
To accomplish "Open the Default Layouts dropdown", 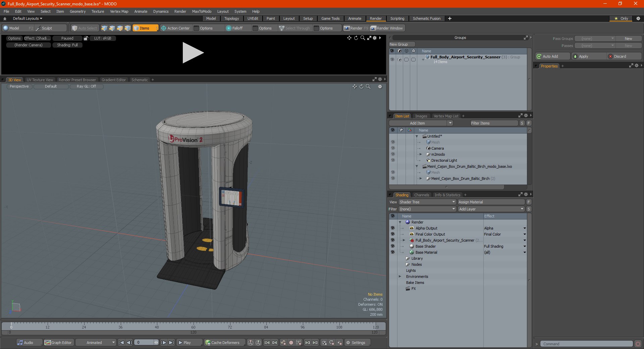I will [28, 18].
